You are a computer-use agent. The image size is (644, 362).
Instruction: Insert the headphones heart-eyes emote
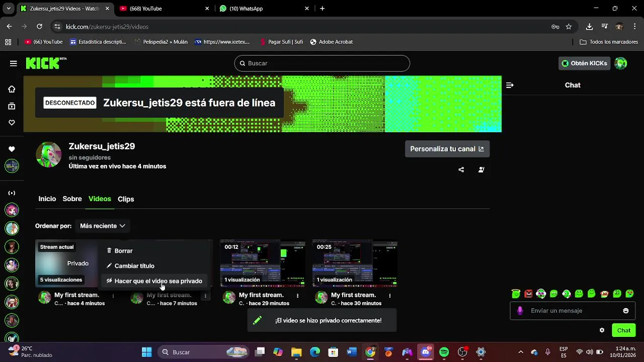tap(541, 294)
